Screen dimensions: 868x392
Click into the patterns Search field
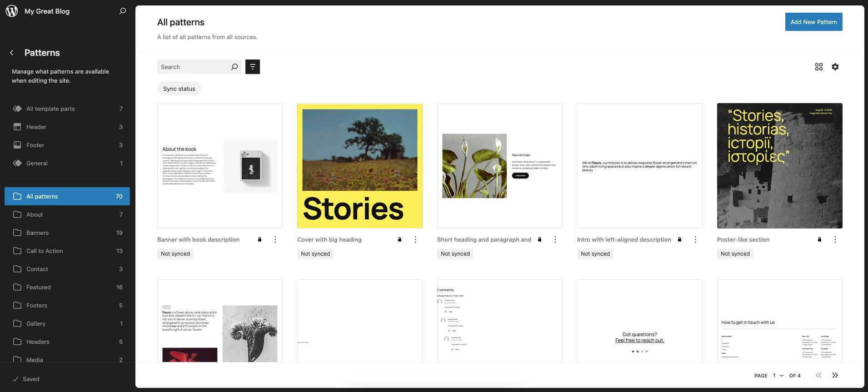click(194, 67)
